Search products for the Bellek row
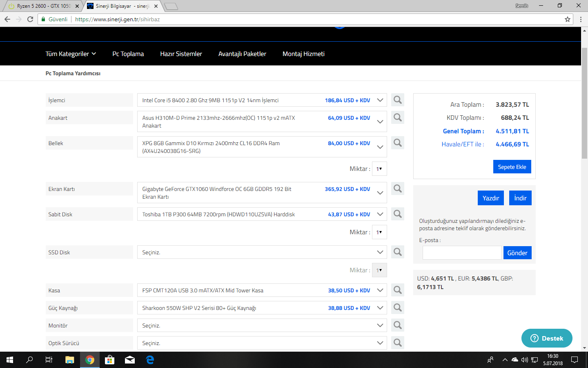This screenshot has width=588, height=368. 398,143
